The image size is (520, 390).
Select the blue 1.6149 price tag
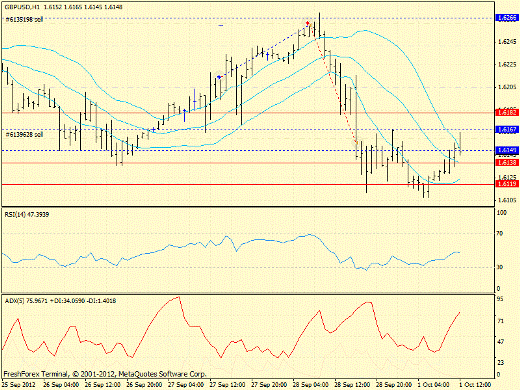[507, 150]
